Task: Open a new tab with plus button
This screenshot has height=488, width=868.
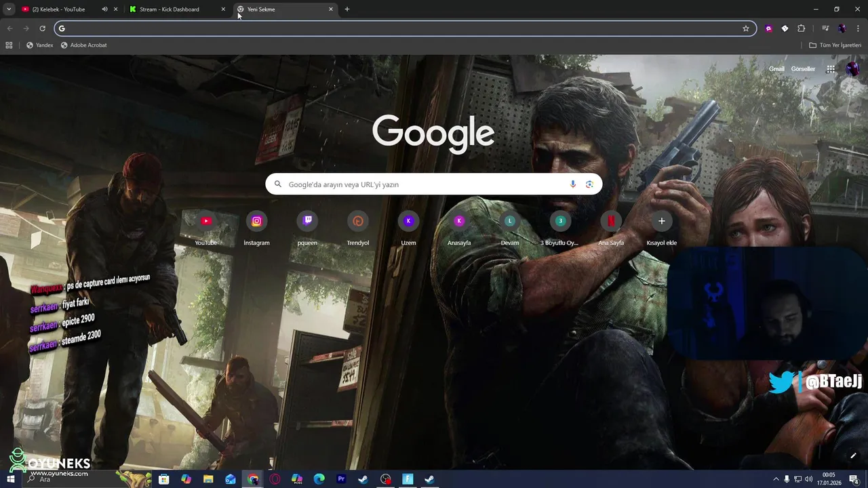Action: point(347,9)
